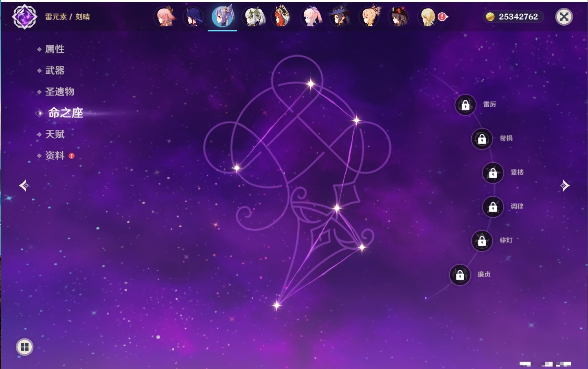The width and height of the screenshot is (588, 369).
Task: Select the blonde character portrait with red alert
Action: coord(428,17)
